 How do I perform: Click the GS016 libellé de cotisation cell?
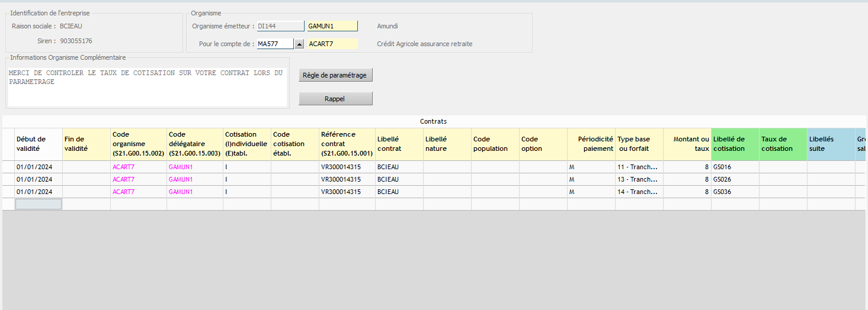click(x=735, y=167)
